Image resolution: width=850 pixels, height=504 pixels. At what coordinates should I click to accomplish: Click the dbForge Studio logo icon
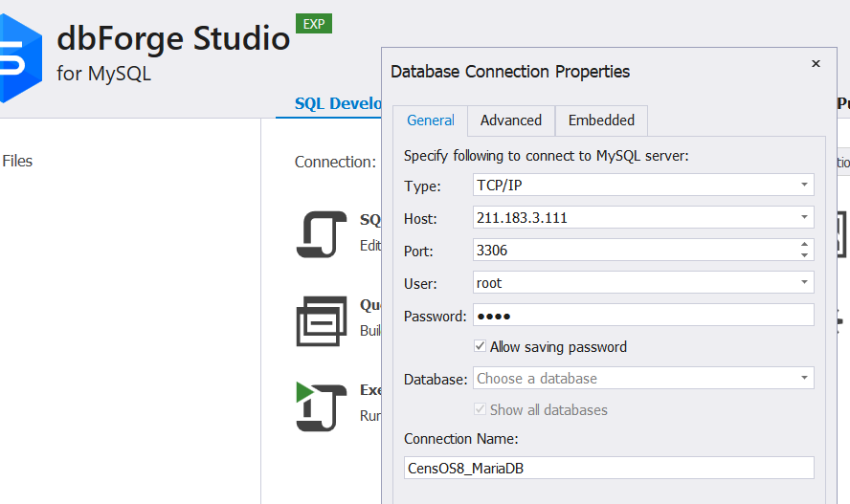click(21, 58)
